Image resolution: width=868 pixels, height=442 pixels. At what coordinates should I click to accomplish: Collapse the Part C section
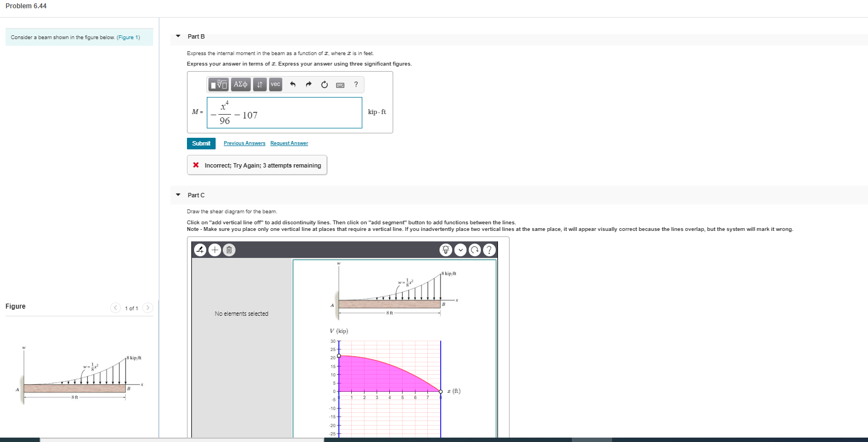(x=178, y=195)
